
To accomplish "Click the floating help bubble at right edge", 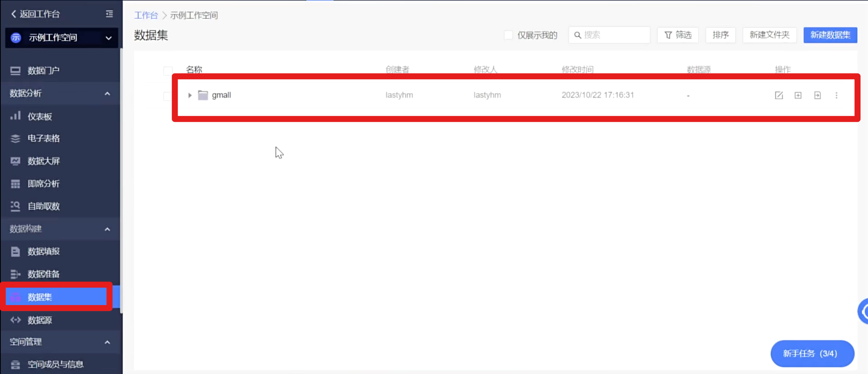I will tap(863, 311).
